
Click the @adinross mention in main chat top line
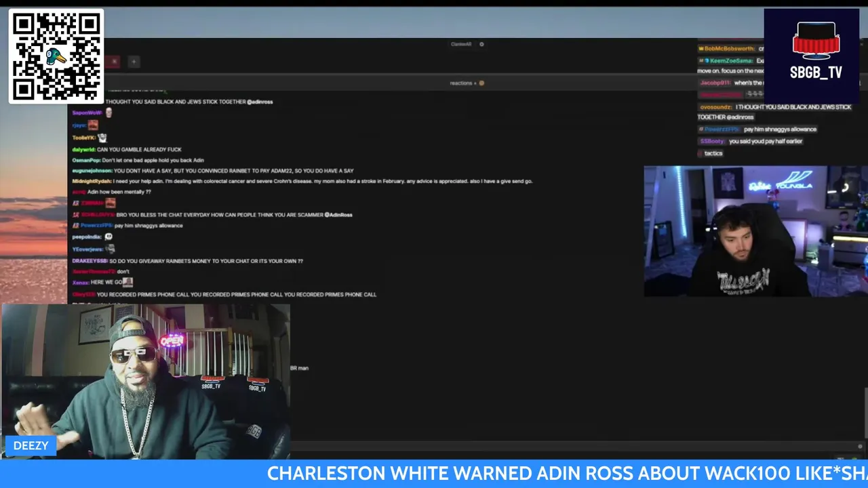point(260,102)
